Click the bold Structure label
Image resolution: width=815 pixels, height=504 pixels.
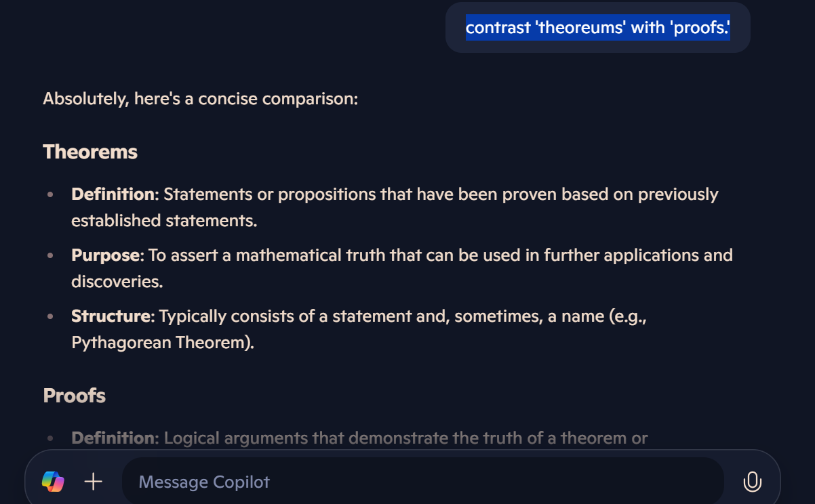point(111,316)
